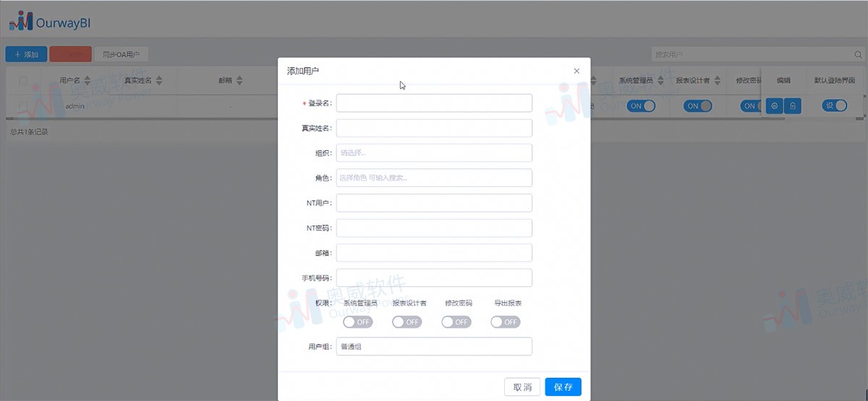
Task: Toggle admin's 系统管理员 ON switch in table
Action: pos(641,106)
